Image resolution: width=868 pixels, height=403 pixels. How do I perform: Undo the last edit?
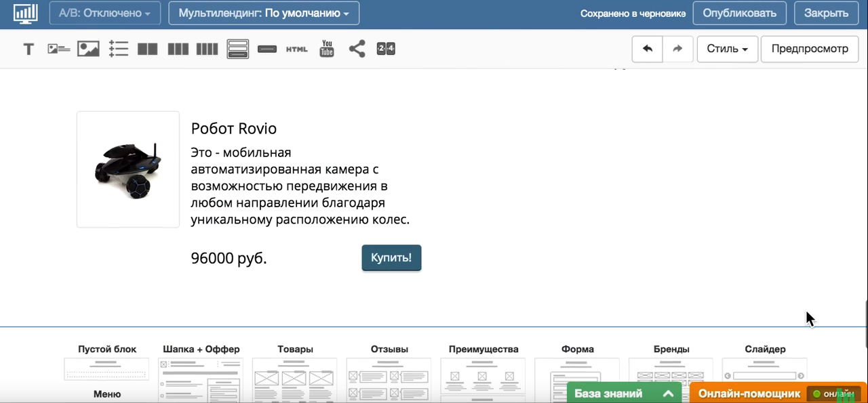point(648,49)
